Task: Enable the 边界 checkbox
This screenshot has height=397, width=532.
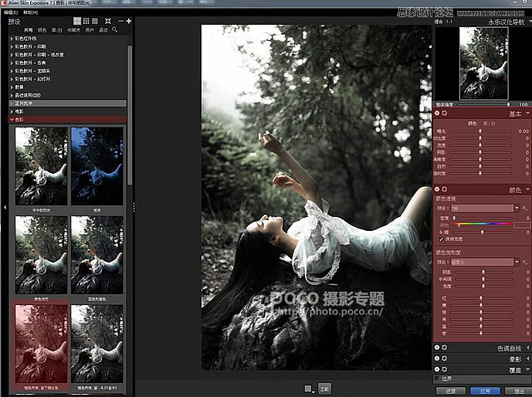Action: 437,378
